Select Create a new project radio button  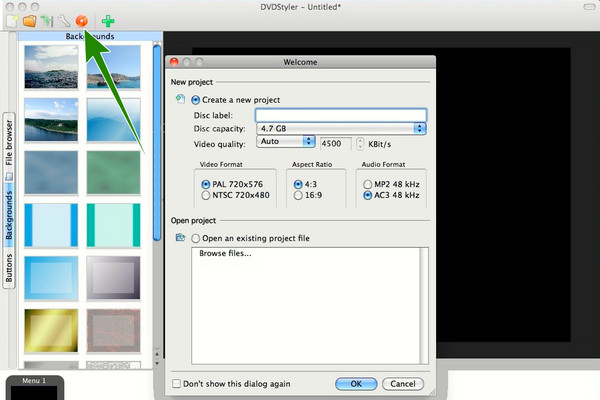(x=196, y=100)
